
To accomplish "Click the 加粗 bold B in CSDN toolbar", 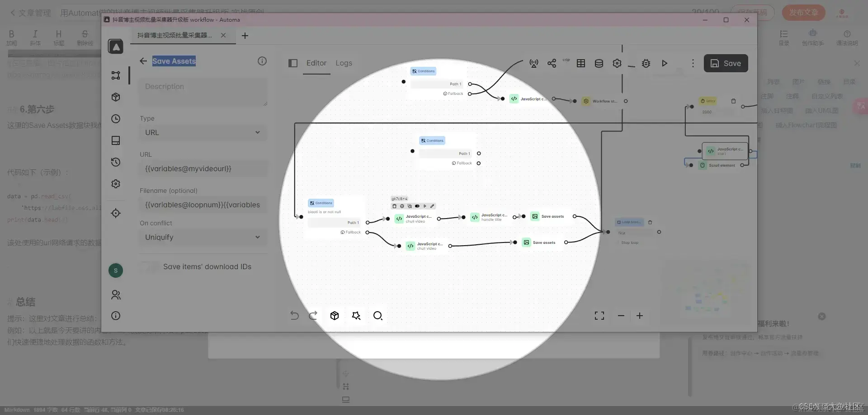I will point(12,37).
